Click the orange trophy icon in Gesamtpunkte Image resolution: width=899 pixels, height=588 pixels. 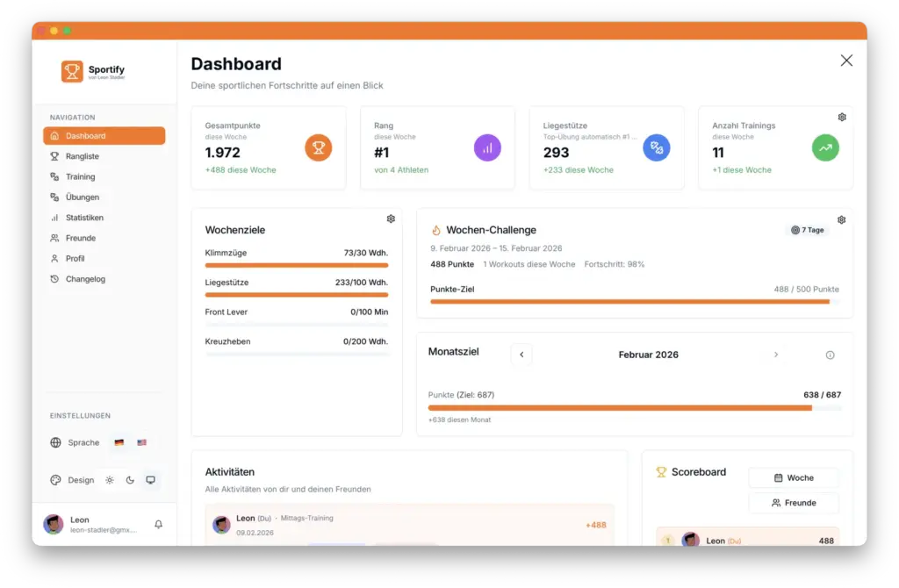tap(319, 147)
